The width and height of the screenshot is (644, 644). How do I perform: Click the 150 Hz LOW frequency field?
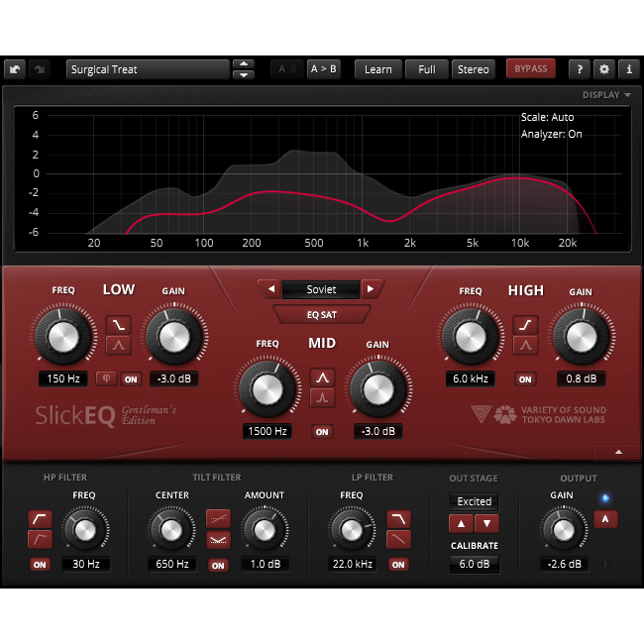point(63,378)
